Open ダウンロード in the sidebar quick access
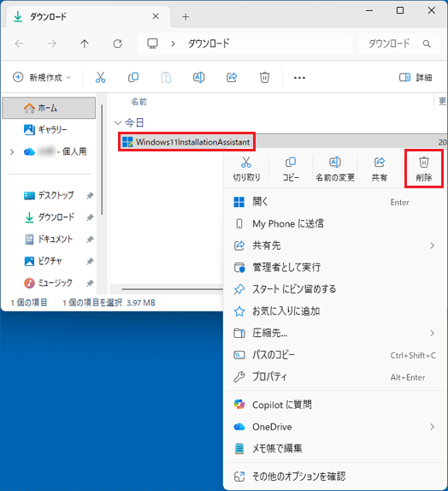Image resolution: width=448 pixels, height=491 pixels. point(50,217)
